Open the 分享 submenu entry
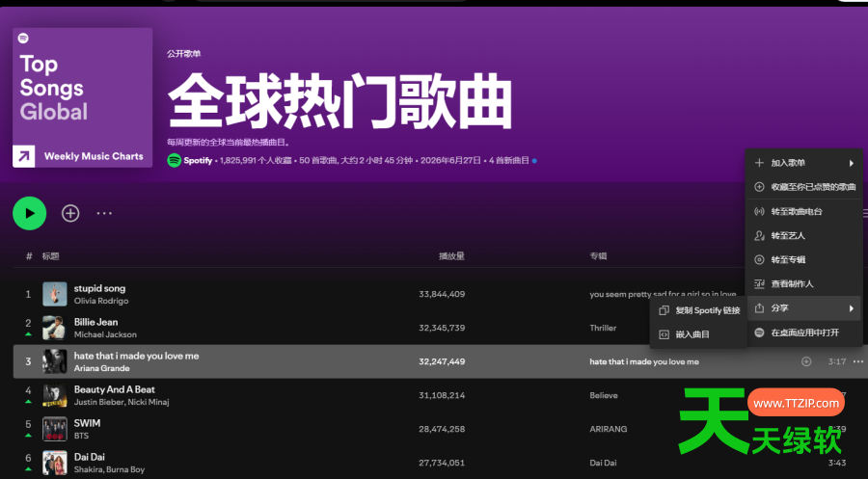This screenshot has width=868, height=479. pyautogui.click(x=803, y=308)
